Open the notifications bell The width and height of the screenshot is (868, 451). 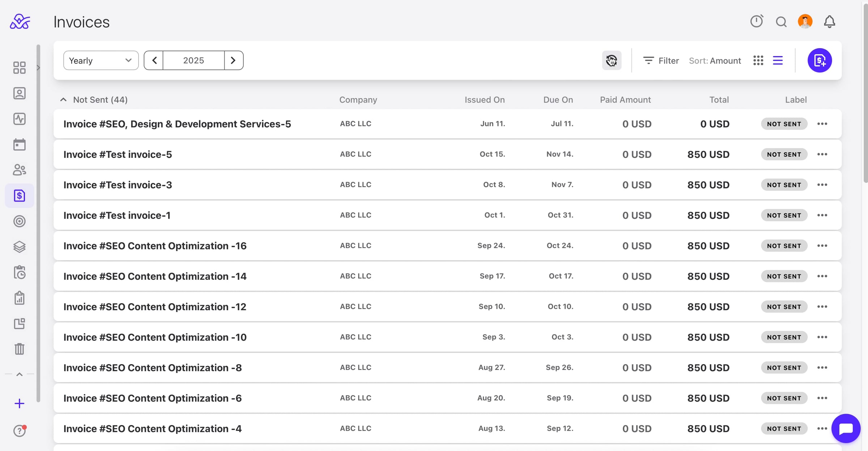coord(830,22)
